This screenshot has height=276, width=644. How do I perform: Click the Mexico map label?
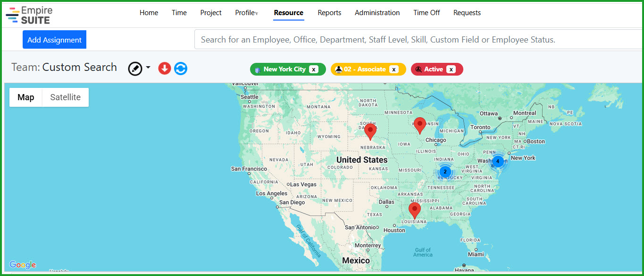tap(356, 260)
